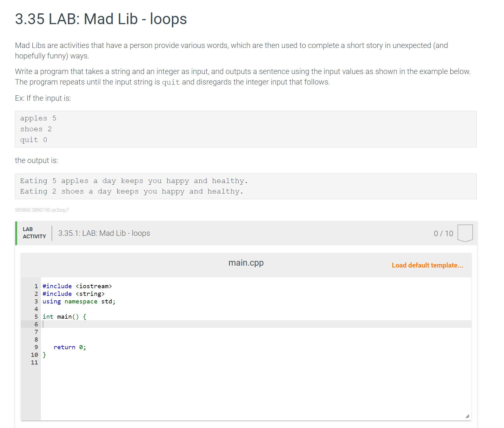Click the LAB ACTIVITY label

(34, 233)
